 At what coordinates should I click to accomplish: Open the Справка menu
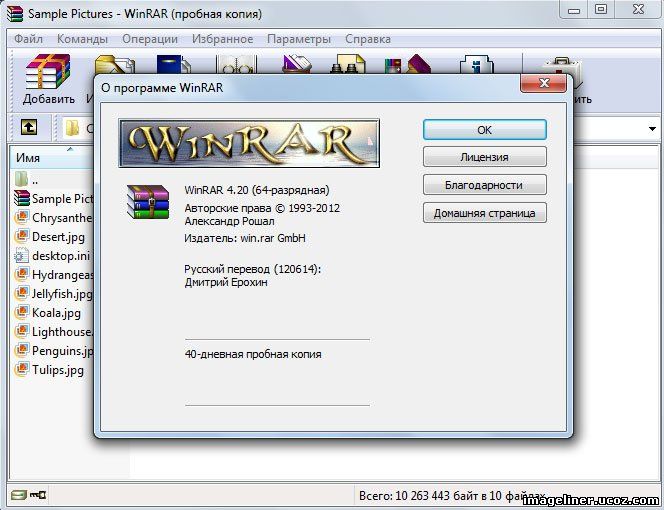click(367, 39)
